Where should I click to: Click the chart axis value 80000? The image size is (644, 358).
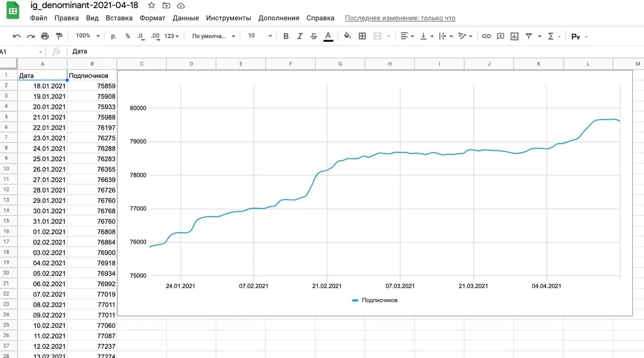pos(138,108)
